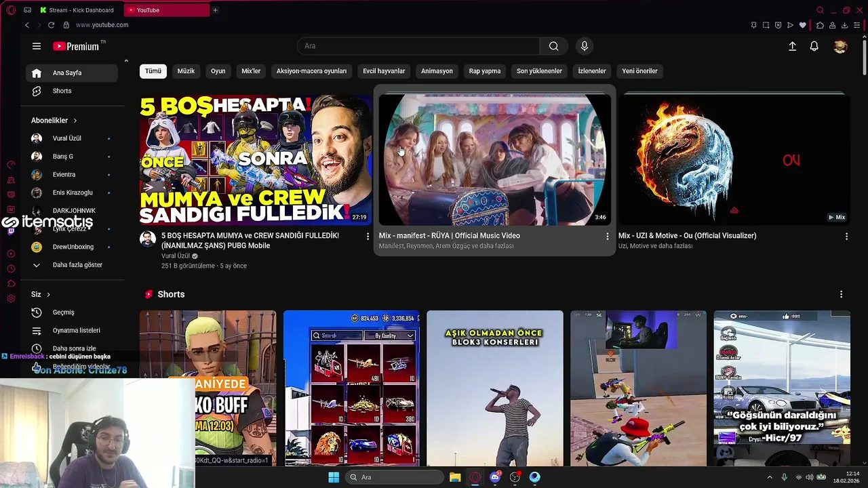Select Aksiyon-macera oyunları chip
Viewport: 868px width, 488px height.
(x=311, y=71)
